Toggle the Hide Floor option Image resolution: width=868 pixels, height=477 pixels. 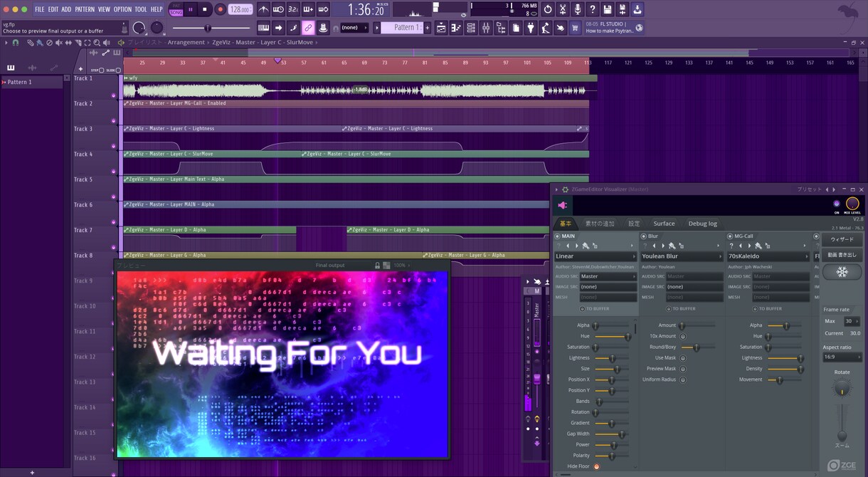596,466
